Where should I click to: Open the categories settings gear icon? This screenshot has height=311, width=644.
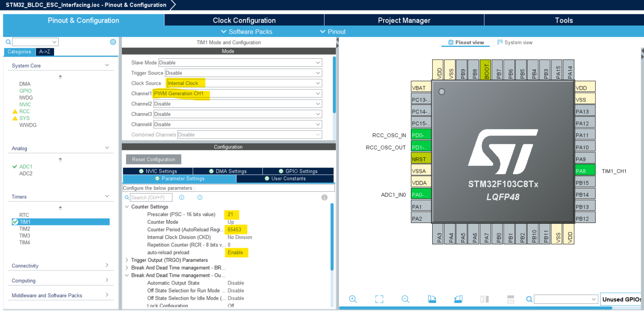point(113,42)
